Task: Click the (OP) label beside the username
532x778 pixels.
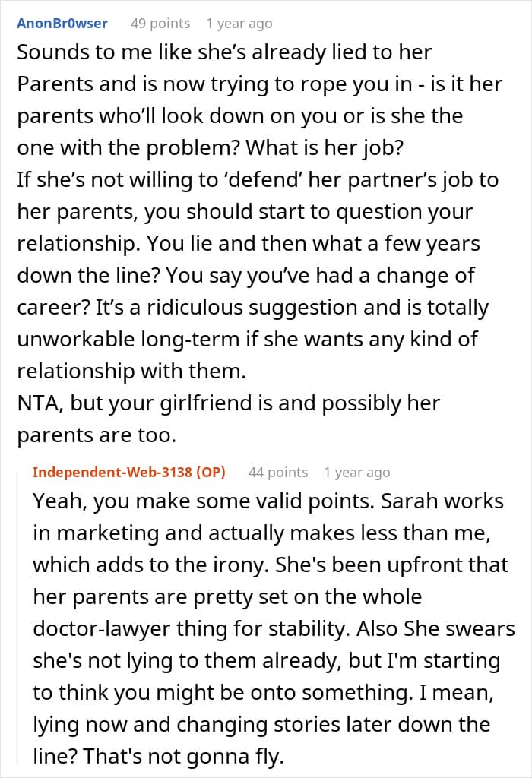Action: [x=211, y=472]
